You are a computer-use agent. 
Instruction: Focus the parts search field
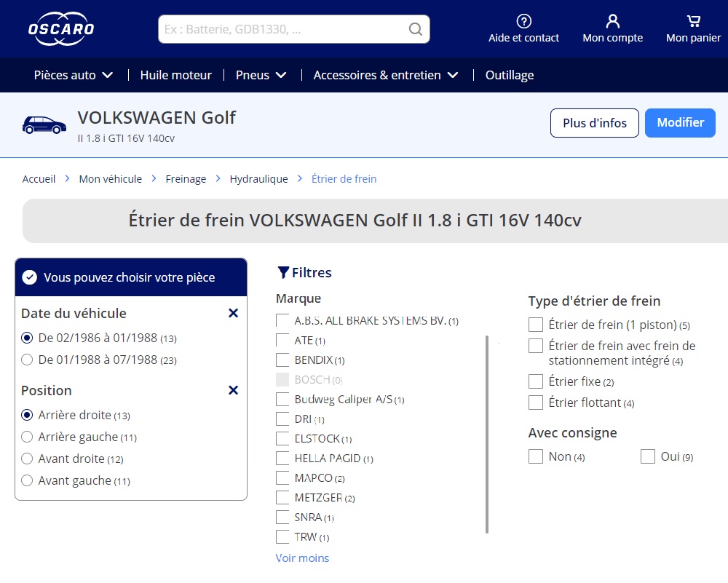[x=293, y=29]
